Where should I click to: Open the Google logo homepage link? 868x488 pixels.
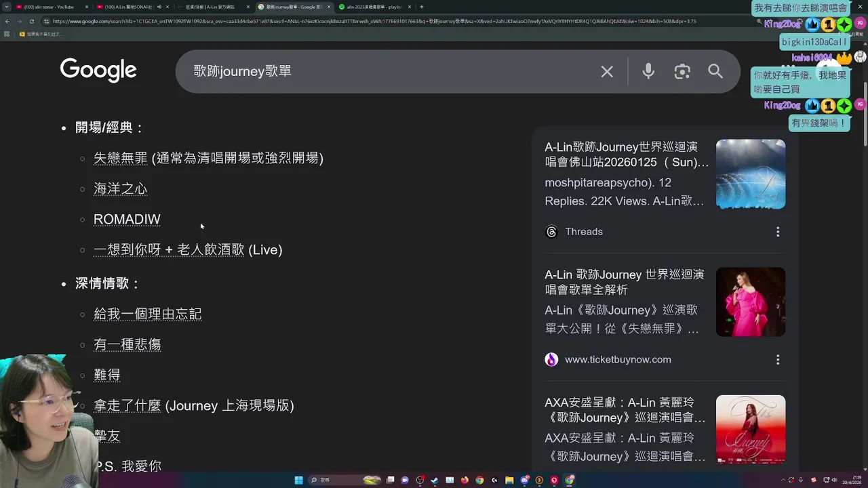pos(98,70)
